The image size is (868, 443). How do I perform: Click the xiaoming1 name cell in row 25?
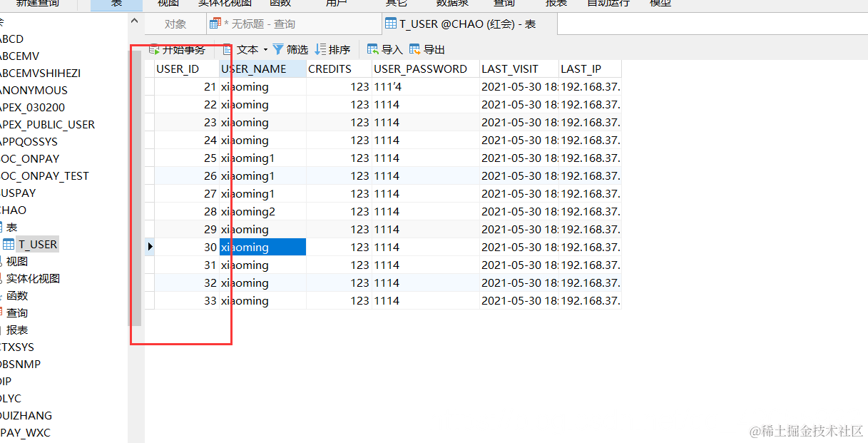[262, 158]
